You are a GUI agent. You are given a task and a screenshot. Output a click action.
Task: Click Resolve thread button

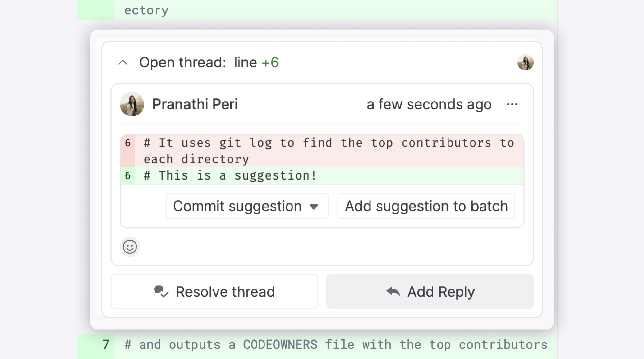[214, 292]
